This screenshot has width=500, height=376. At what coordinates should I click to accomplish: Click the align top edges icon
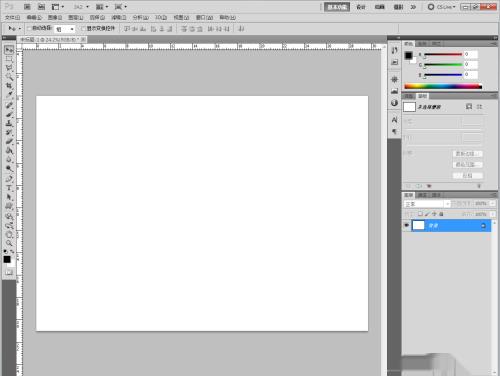coord(127,29)
